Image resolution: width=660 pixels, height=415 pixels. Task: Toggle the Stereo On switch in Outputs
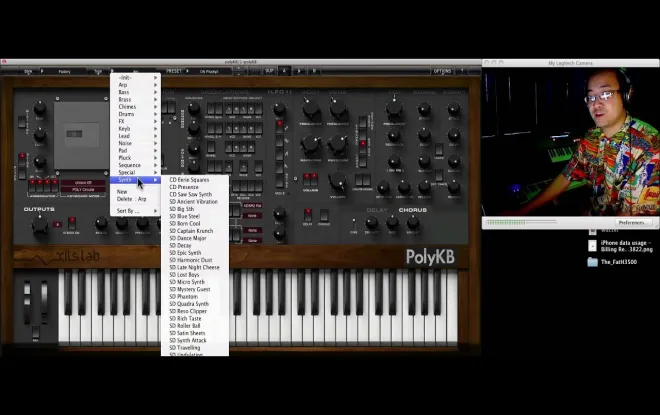click(x=72, y=222)
